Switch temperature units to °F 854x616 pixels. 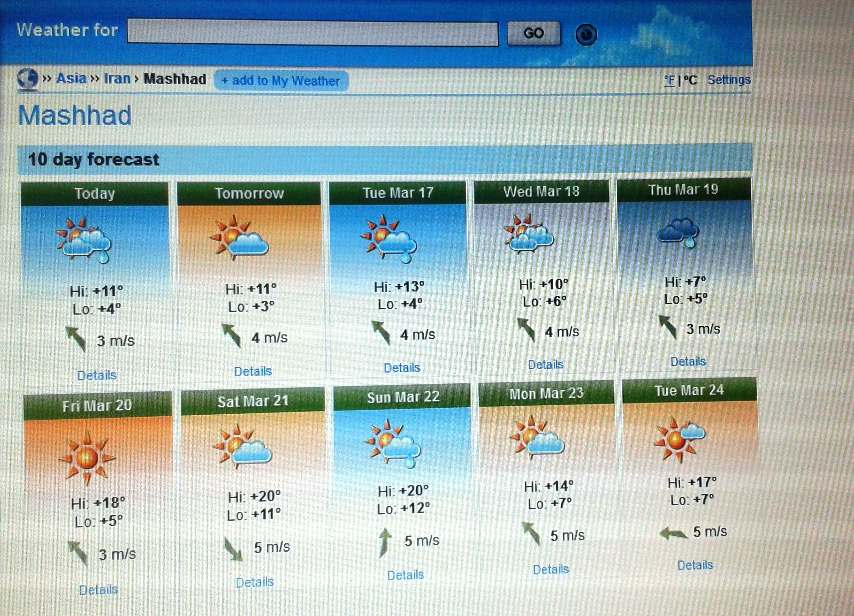tap(669, 81)
